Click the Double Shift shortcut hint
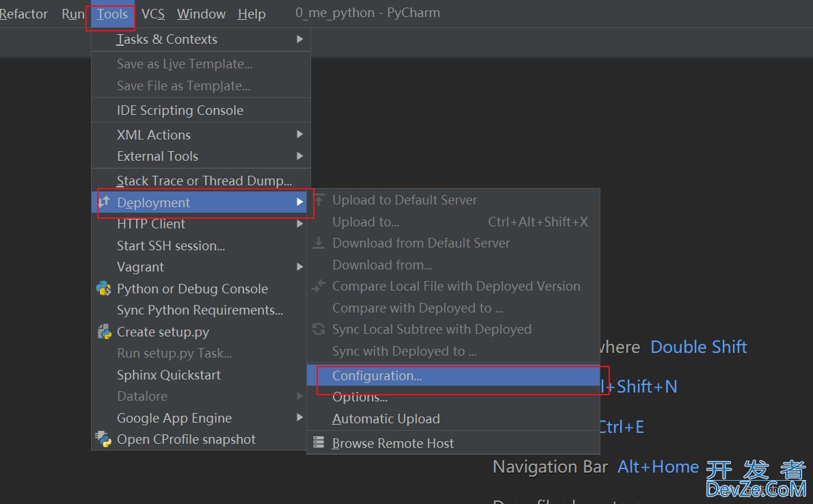This screenshot has width=813, height=504. click(x=698, y=346)
